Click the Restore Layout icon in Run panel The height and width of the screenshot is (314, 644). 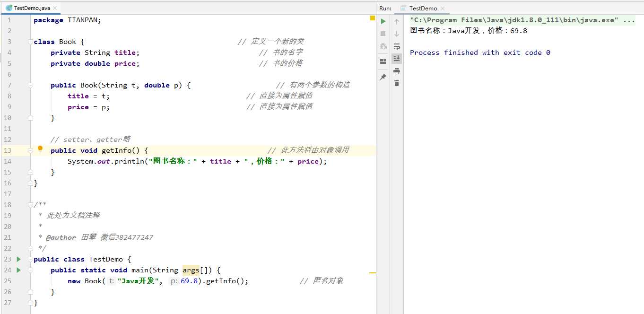pos(383,61)
